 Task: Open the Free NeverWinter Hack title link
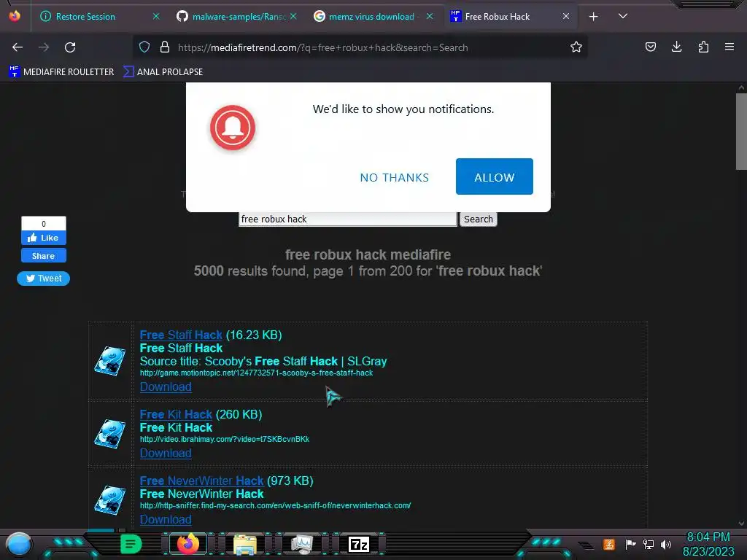pyautogui.click(x=201, y=481)
